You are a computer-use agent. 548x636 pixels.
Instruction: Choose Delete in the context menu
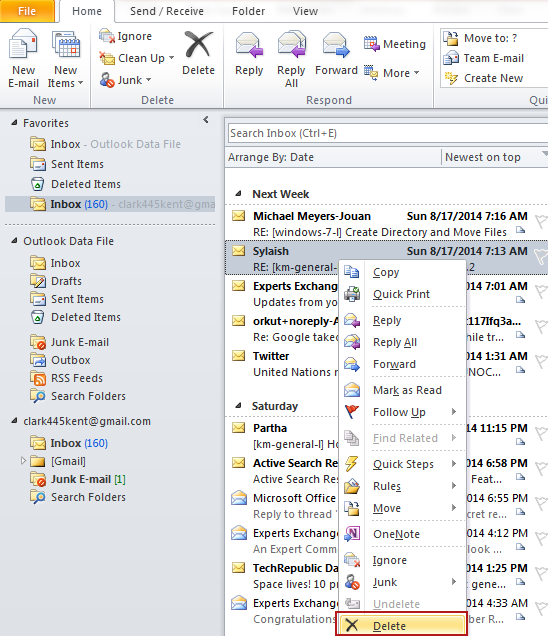(x=402, y=625)
